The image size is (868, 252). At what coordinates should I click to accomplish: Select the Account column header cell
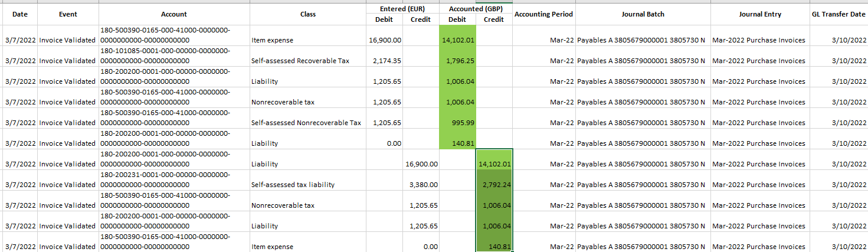click(174, 14)
